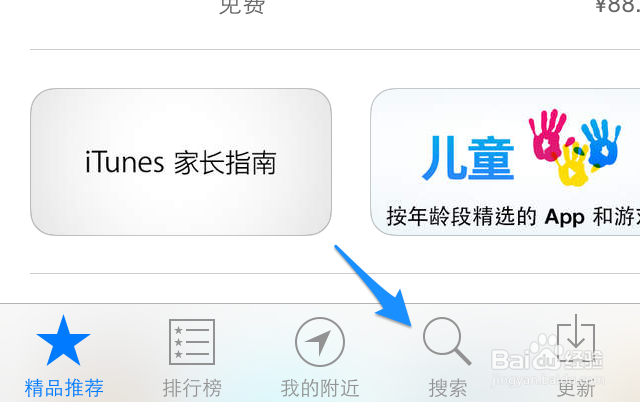Open the 更新 download tray icon

(x=576, y=338)
